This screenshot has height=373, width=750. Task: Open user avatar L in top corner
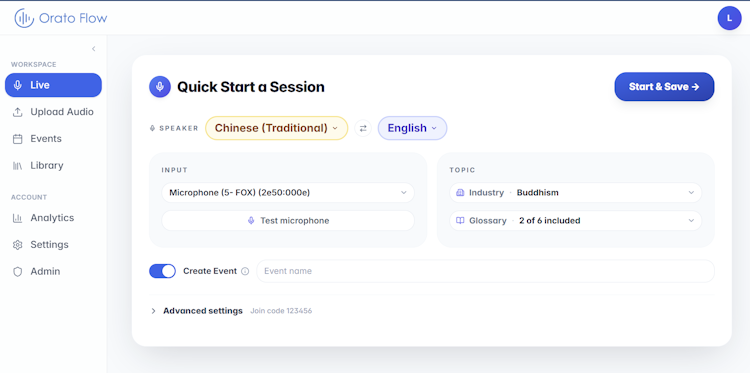tap(729, 18)
